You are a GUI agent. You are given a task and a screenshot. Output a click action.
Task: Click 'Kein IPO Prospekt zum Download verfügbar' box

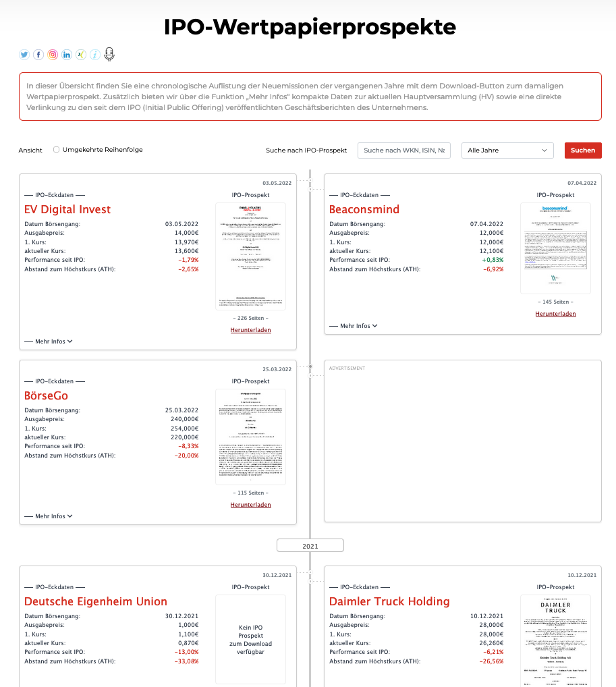pos(250,640)
